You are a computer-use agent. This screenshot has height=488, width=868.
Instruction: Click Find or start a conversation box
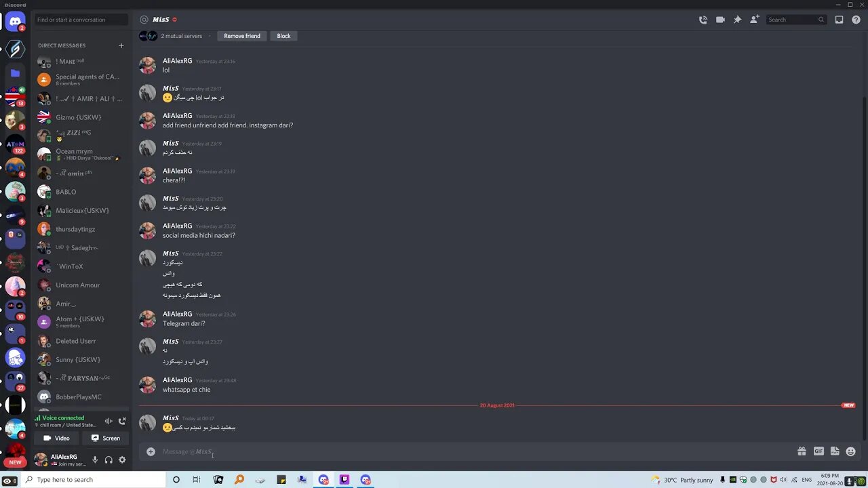click(x=81, y=20)
